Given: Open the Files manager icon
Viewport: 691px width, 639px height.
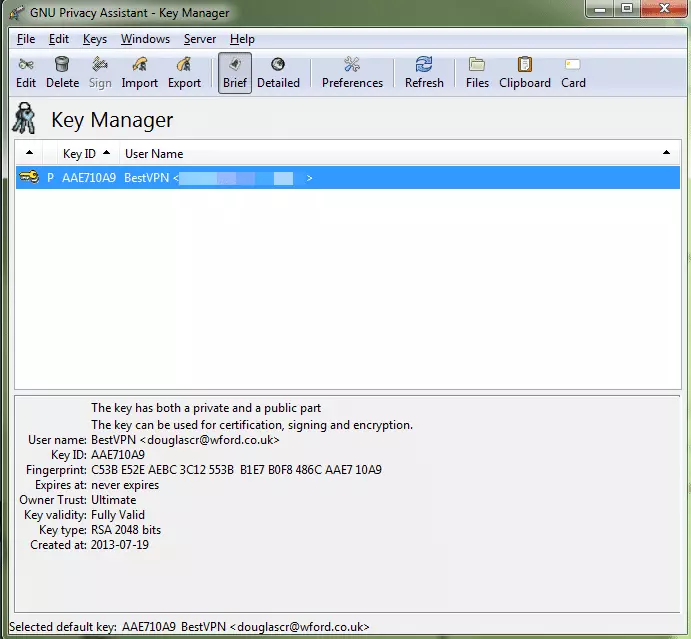Looking at the screenshot, I should click(477, 72).
